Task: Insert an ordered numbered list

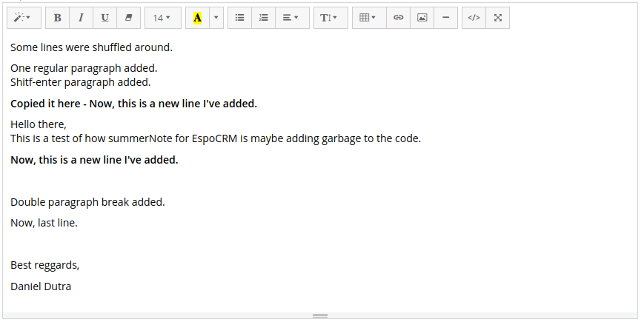Action: tap(263, 18)
